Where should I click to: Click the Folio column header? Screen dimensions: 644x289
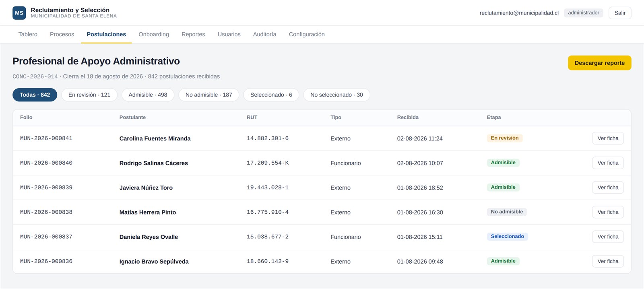coord(26,118)
